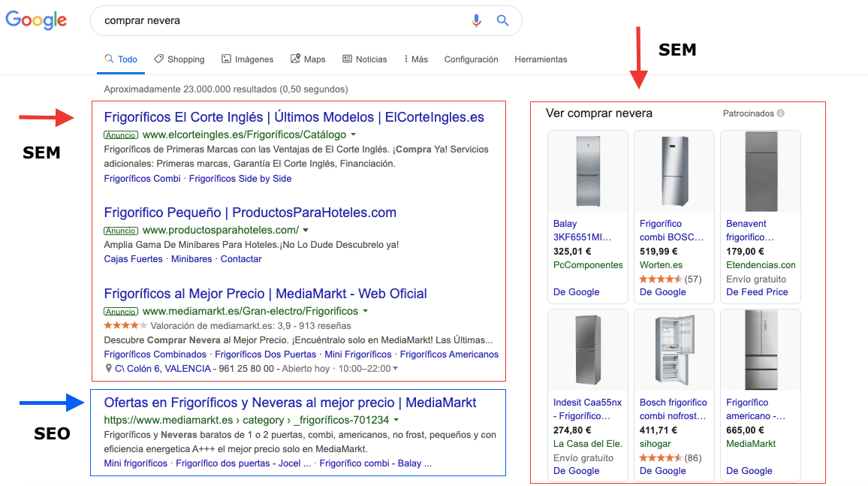Image resolution: width=868 pixels, height=486 pixels.
Task: Click Etendencias.com seller name
Action: (x=761, y=265)
